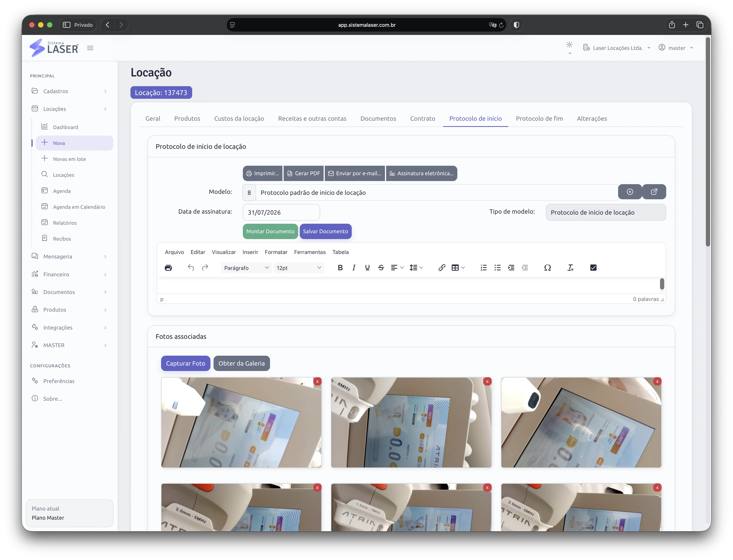The image size is (733, 560).
Task: Open the Modelo in external view icon
Action: pyautogui.click(x=654, y=192)
